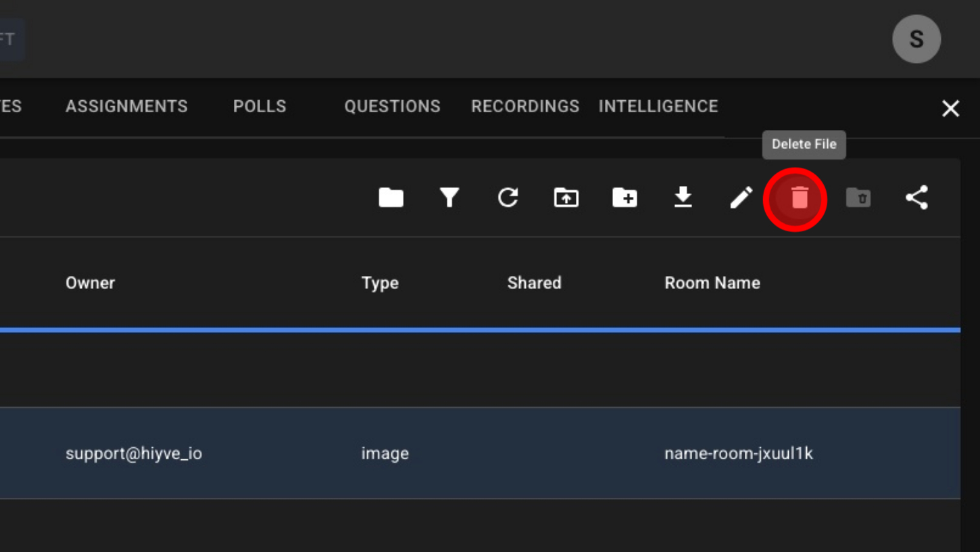Open the INTELLIGENCE tab
The image size is (980, 552).
point(658,106)
